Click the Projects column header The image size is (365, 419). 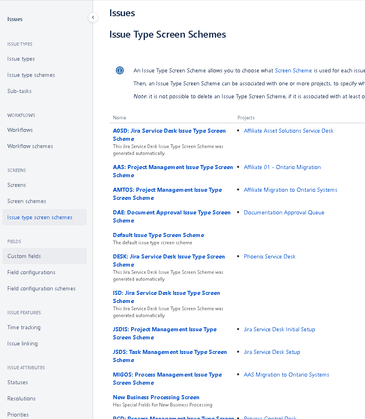point(246,117)
